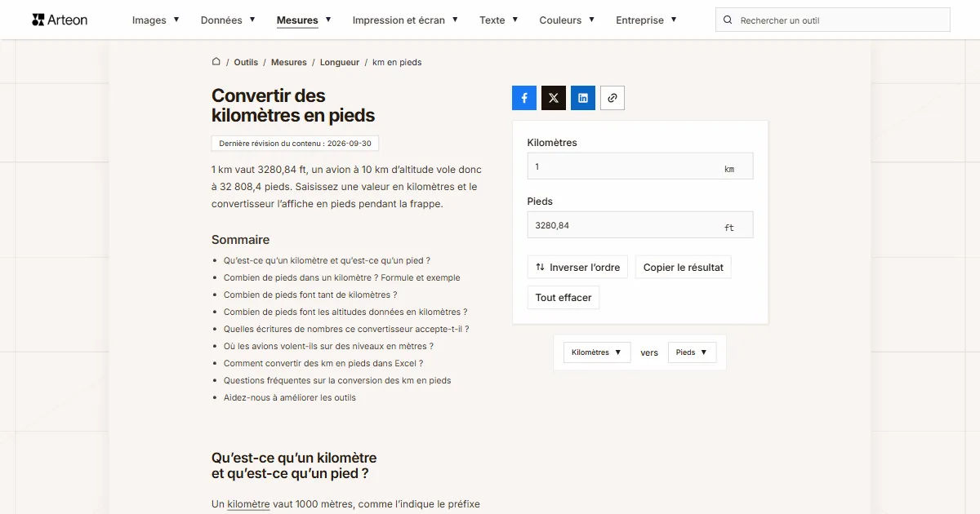The width and height of the screenshot is (980, 514).
Task: Click the Pieds result field
Action: 640,225
